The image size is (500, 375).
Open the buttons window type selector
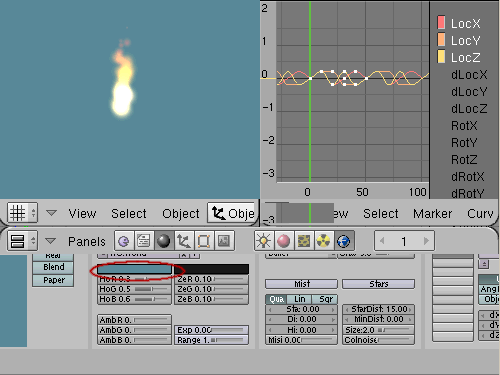22,241
